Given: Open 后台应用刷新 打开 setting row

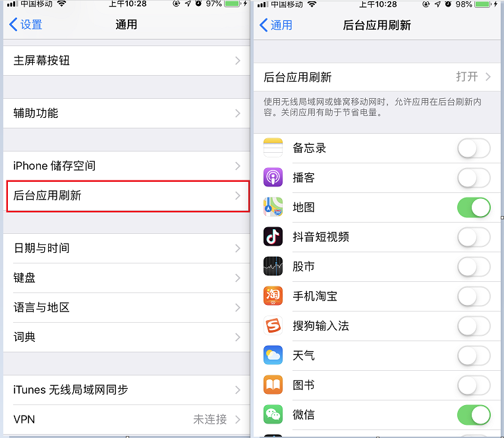Looking at the screenshot, I should pos(377,77).
